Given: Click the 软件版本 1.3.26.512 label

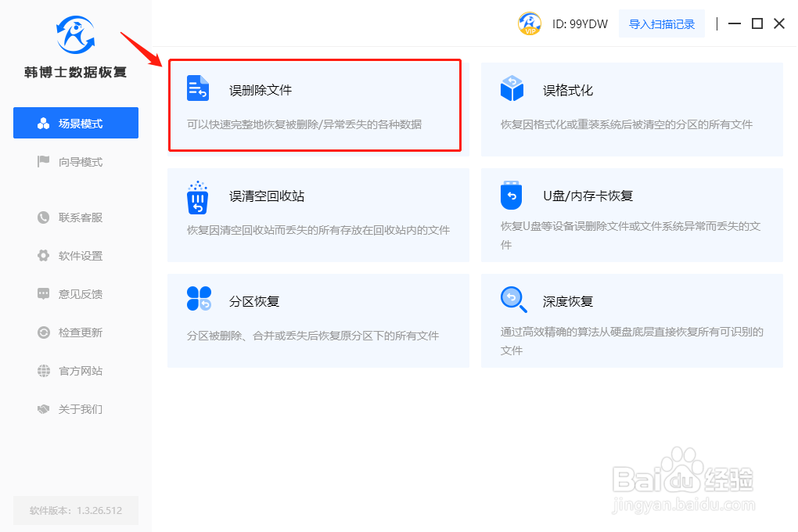Looking at the screenshot, I should (76, 511).
